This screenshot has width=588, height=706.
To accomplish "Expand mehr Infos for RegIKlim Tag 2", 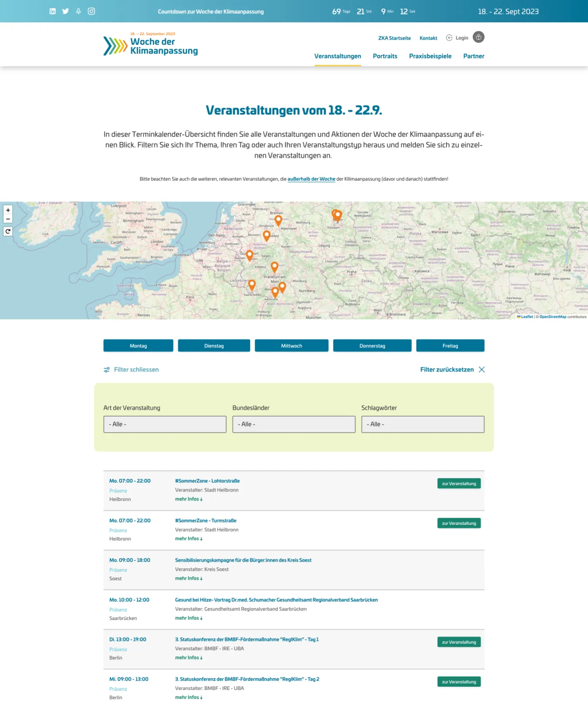I will (x=189, y=698).
